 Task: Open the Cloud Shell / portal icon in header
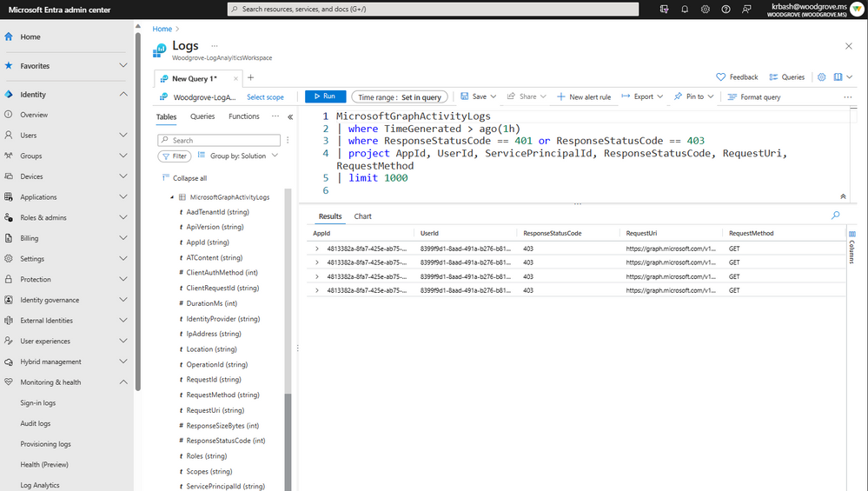coord(665,10)
